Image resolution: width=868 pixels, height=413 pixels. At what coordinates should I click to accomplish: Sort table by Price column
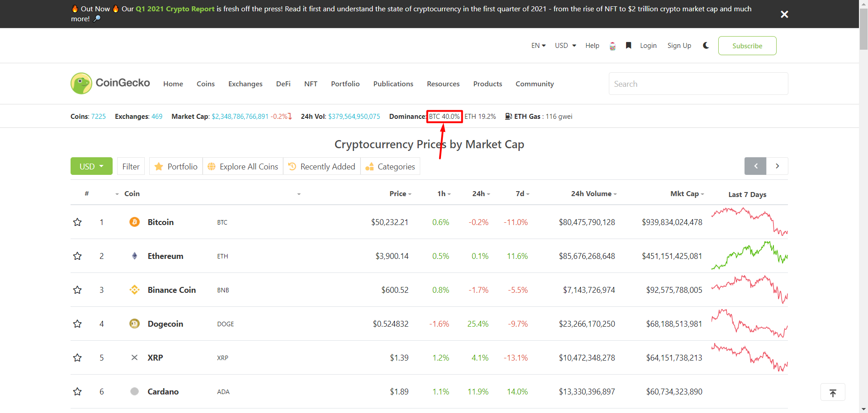[x=400, y=193]
